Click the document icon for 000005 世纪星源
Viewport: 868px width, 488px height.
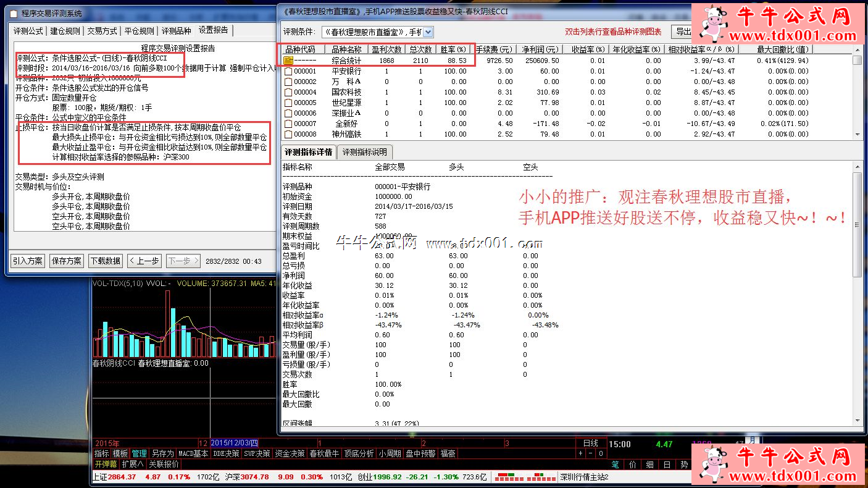coord(288,103)
